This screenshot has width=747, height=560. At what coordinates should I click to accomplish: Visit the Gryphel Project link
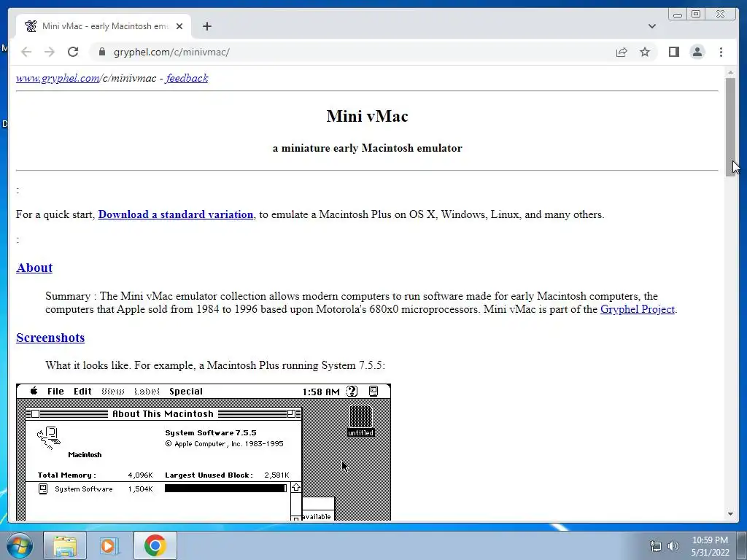pyautogui.click(x=637, y=309)
